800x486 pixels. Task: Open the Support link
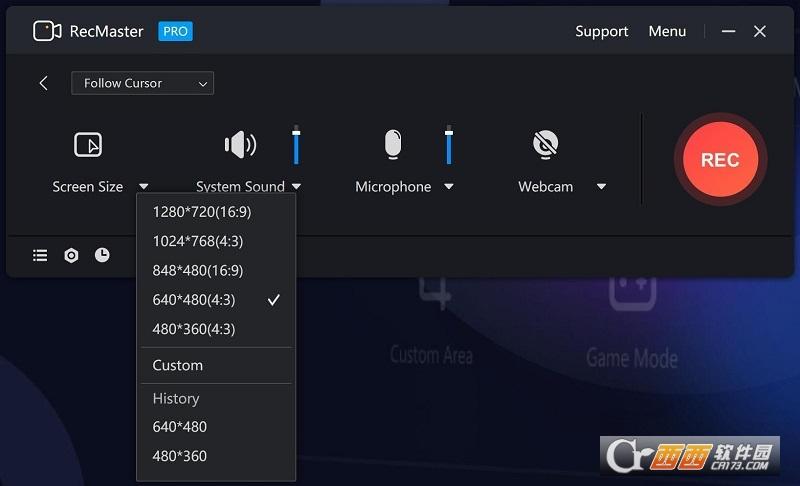coord(602,32)
